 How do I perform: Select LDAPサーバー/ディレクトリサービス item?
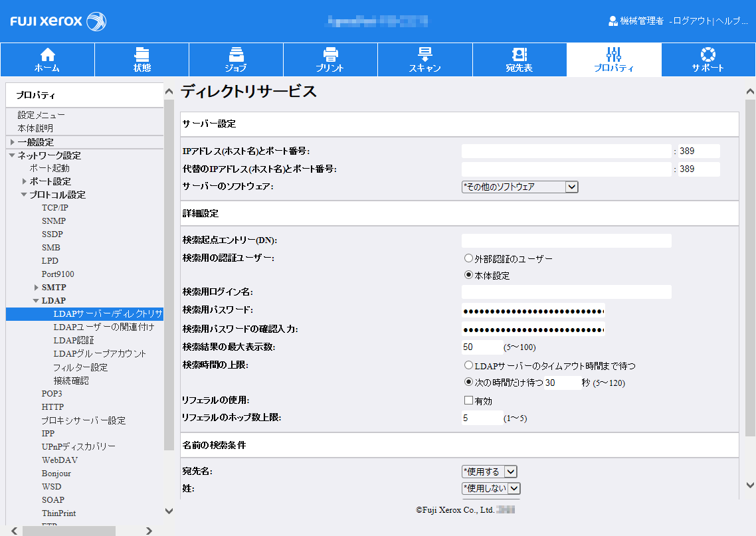(85, 313)
